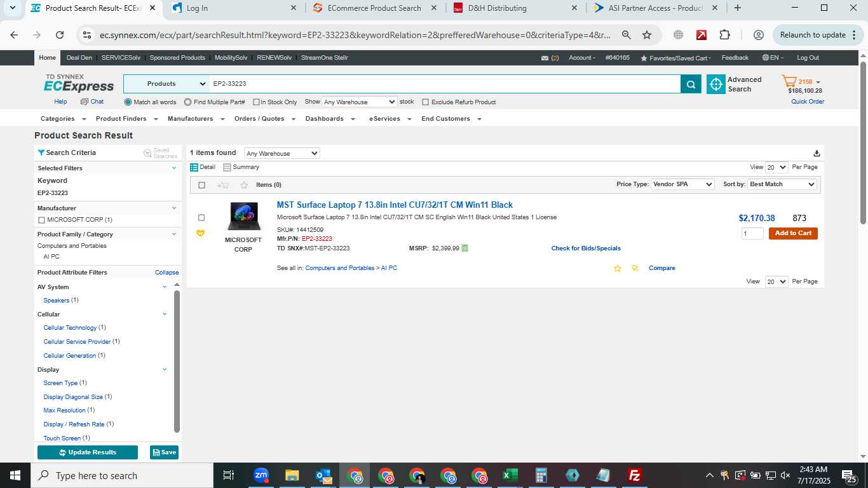Click the messages envelope icon

coord(545,58)
